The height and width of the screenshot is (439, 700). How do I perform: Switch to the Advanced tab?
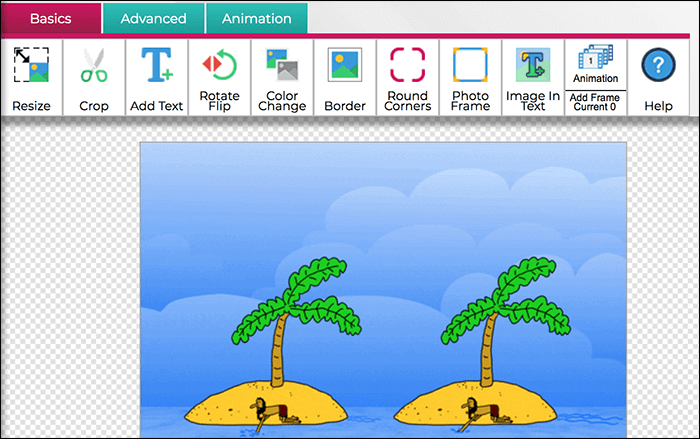point(153,18)
